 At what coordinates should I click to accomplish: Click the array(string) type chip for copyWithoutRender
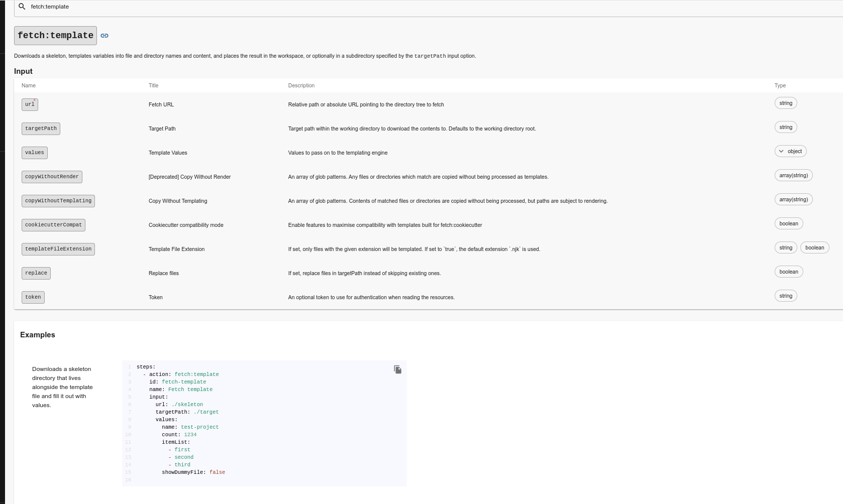793,175
